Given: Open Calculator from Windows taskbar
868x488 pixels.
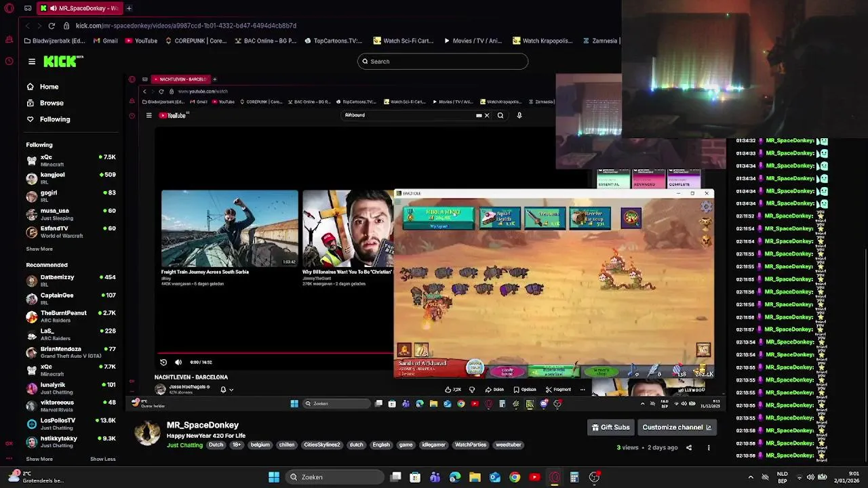Looking at the screenshot, I should point(574,477).
